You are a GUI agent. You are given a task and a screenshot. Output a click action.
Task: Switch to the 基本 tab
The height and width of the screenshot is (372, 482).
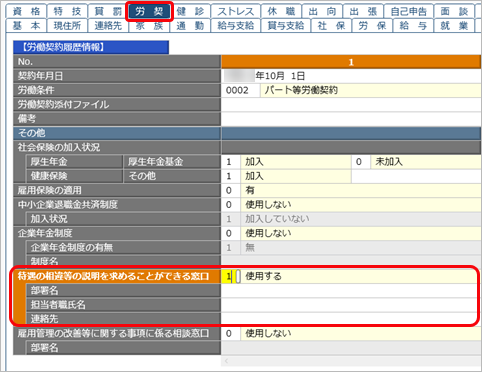26,26
